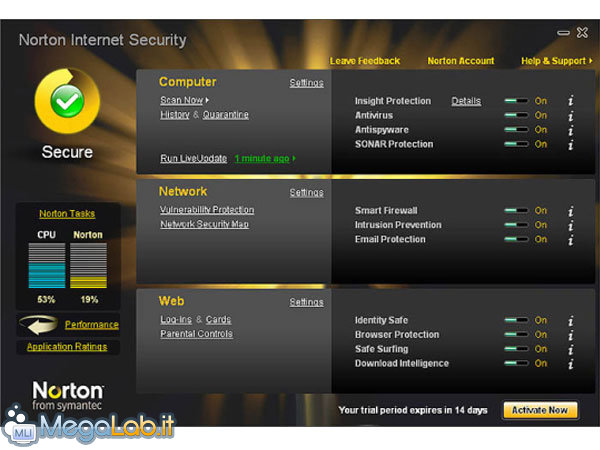Close the Norton Internet Security window
The image size is (600, 450).
pos(582,33)
